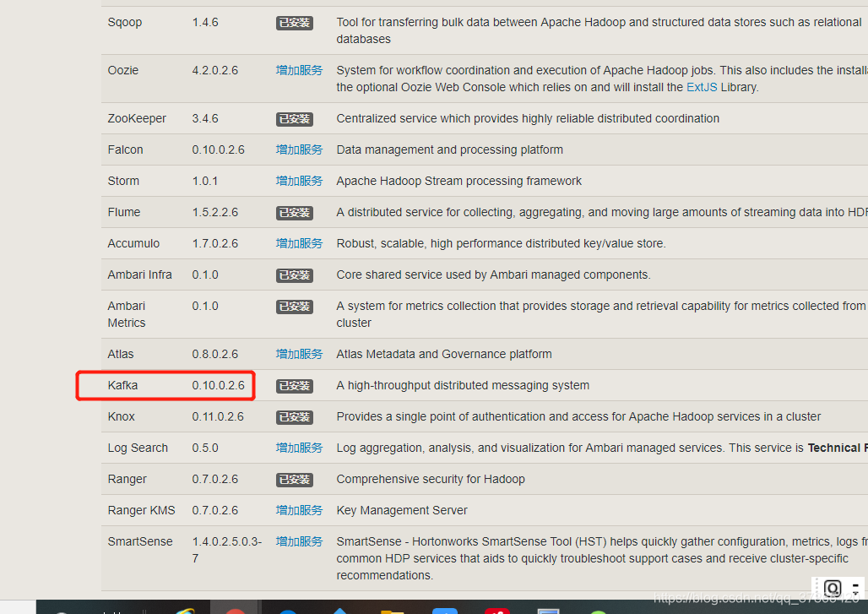Select the Flume service name
The image size is (868, 614).
(x=124, y=212)
